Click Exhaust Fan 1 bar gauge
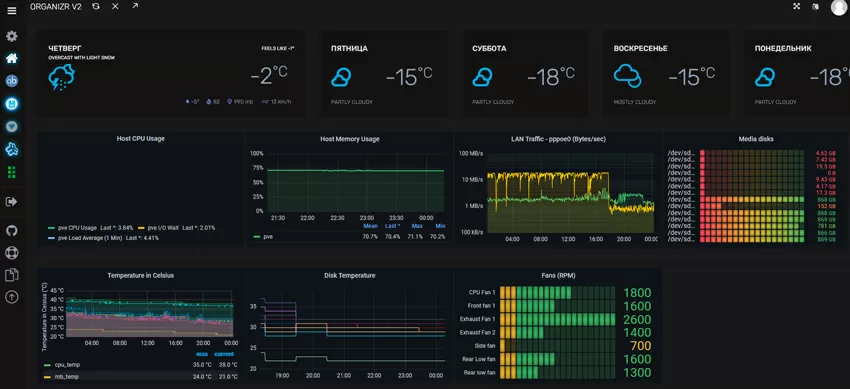The width and height of the screenshot is (850, 389). (557, 320)
